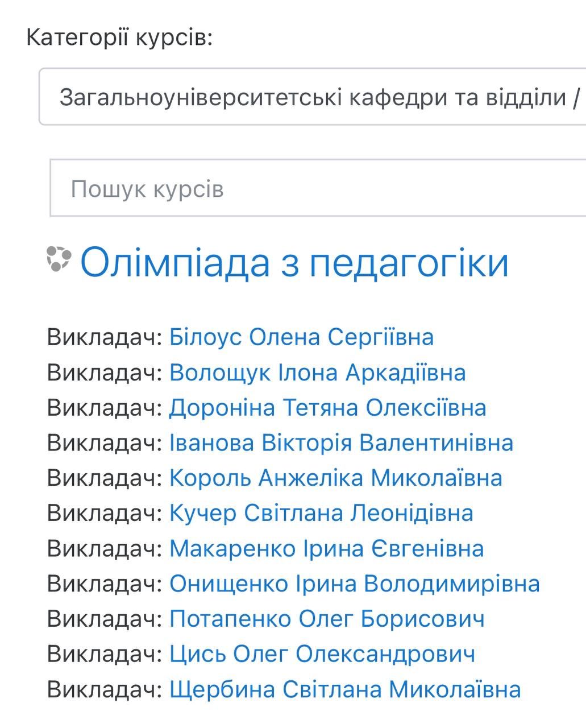Select teacher Дороніна Тетяна Олексіївна
Viewport: 586px width, 728px height.
(x=327, y=408)
